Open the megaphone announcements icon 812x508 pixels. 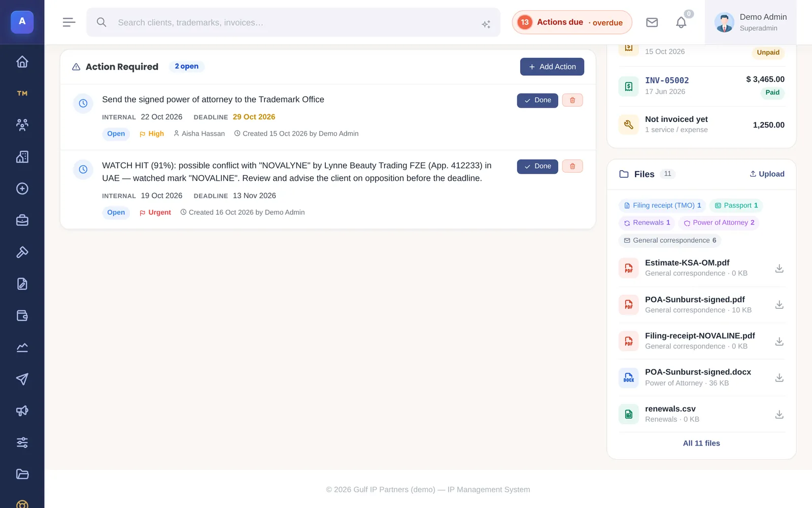(22, 410)
